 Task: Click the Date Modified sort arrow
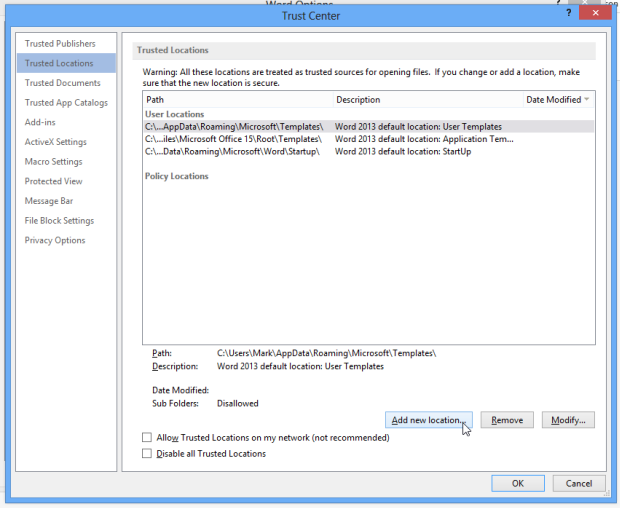click(x=587, y=99)
